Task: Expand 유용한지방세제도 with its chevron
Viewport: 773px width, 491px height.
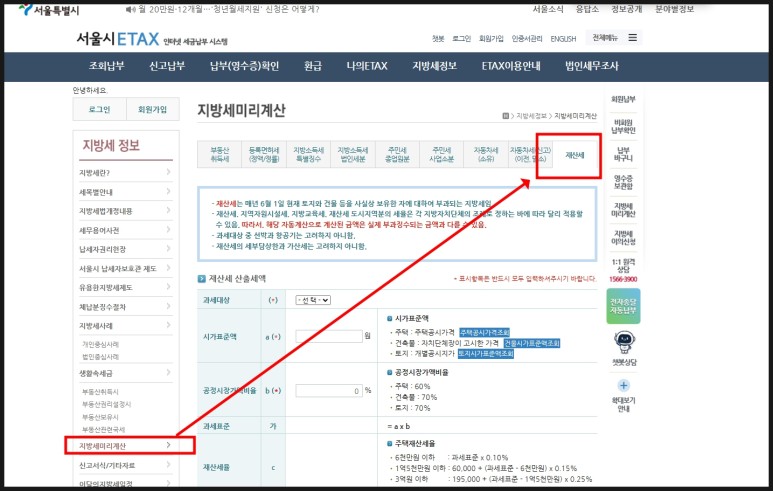Action: pyautogui.click(x=169, y=287)
